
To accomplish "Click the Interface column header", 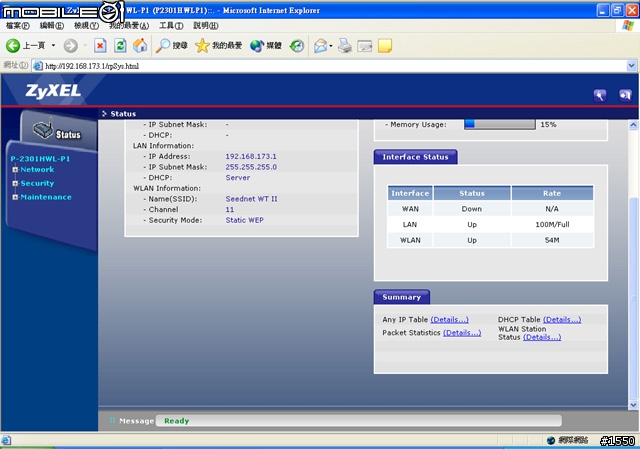I will (x=410, y=193).
